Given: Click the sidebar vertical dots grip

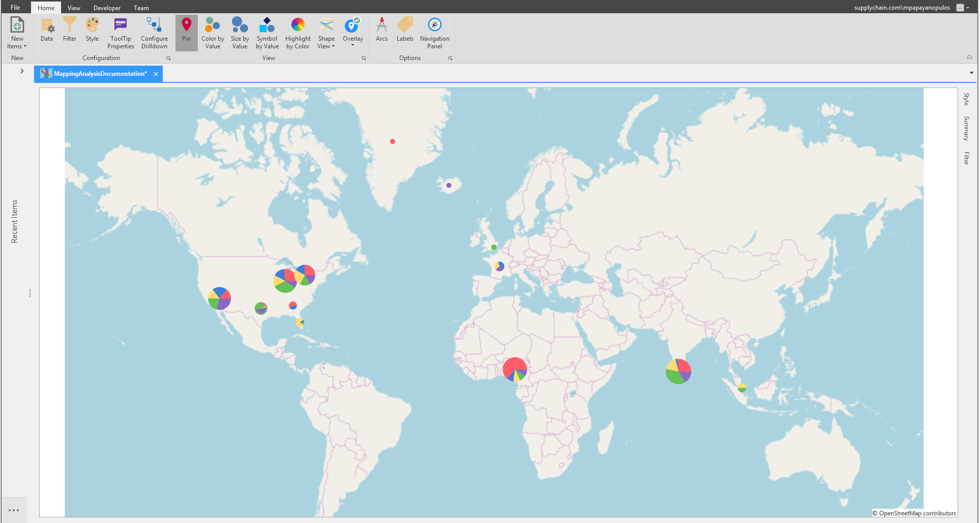Looking at the screenshot, I should (x=30, y=293).
